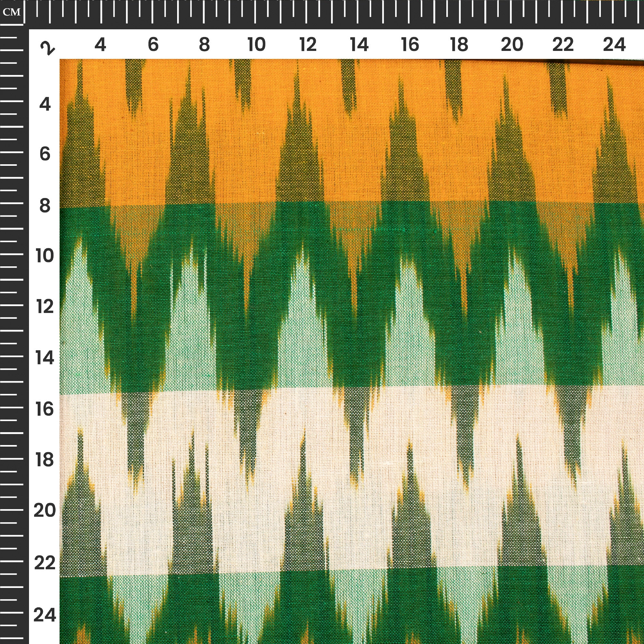The height and width of the screenshot is (644, 644).
Task: Select number 24 on horizontal ruler
Action: [614, 45]
